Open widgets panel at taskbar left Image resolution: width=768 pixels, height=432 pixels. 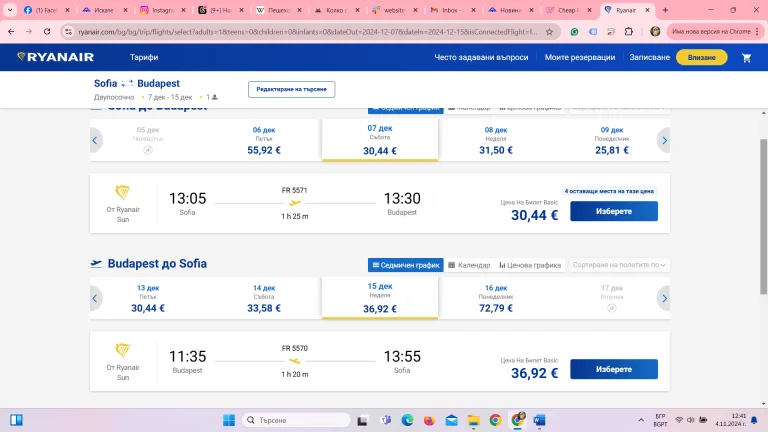(16, 420)
